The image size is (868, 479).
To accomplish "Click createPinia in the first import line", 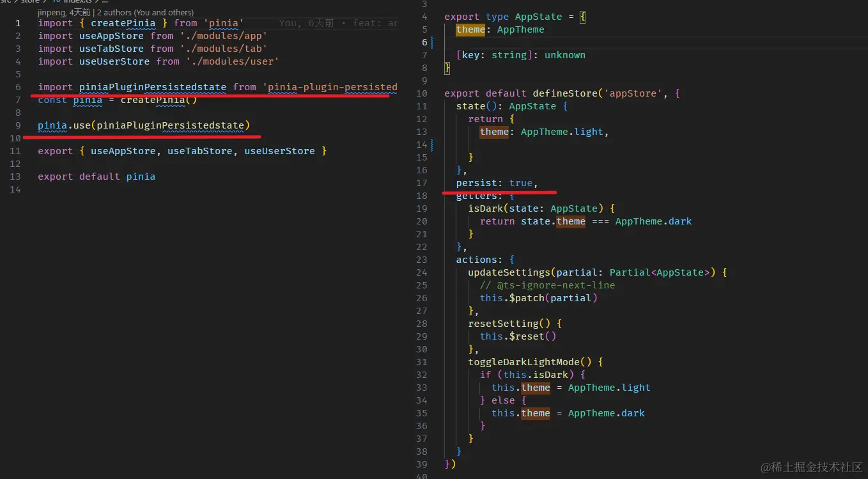I will (x=123, y=23).
